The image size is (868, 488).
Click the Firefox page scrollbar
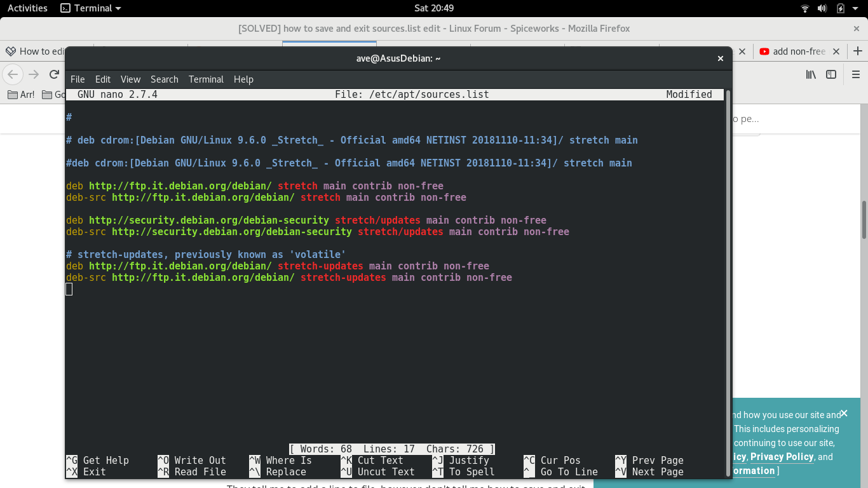click(x=864, y=219)
